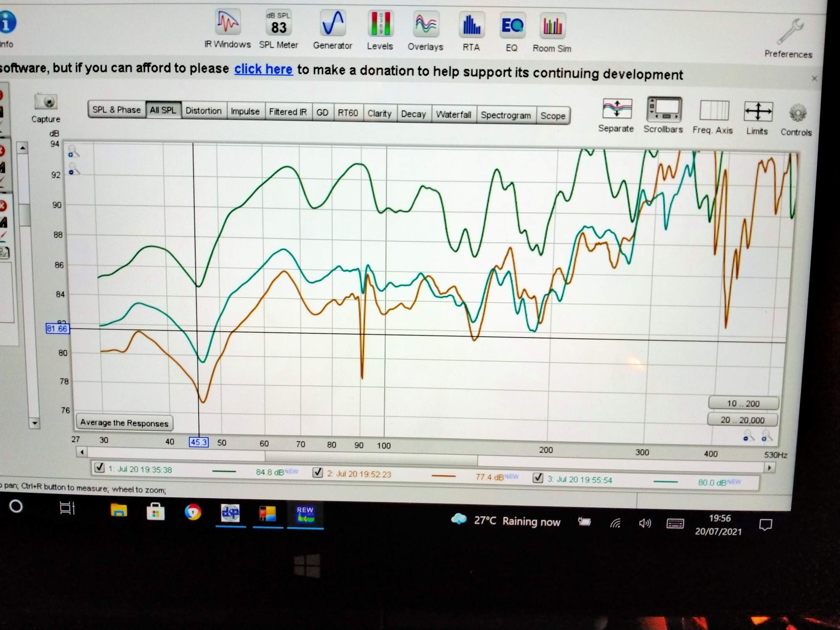
Task: Uncheck measurement 2 Jul 20 19:52:23
Action: (x=318, y=472)
